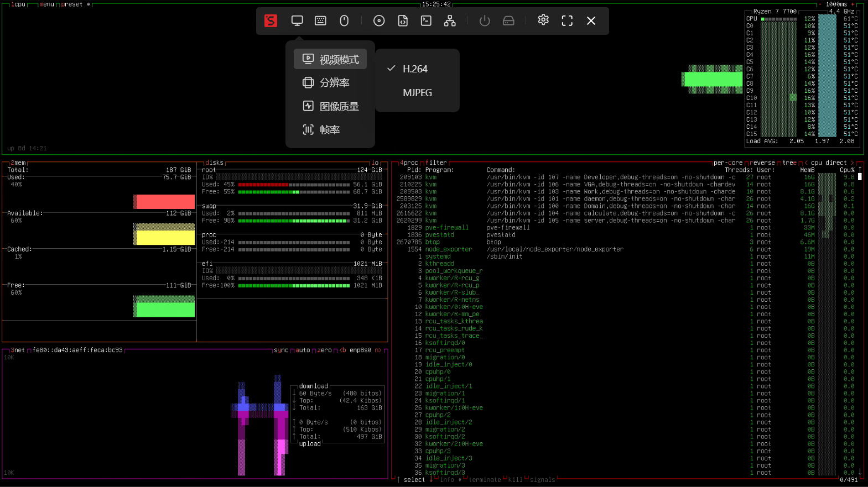868x487 pixels.
Task: Open the network (Wake-on-LAN) icon
Action: click(450, 21)
